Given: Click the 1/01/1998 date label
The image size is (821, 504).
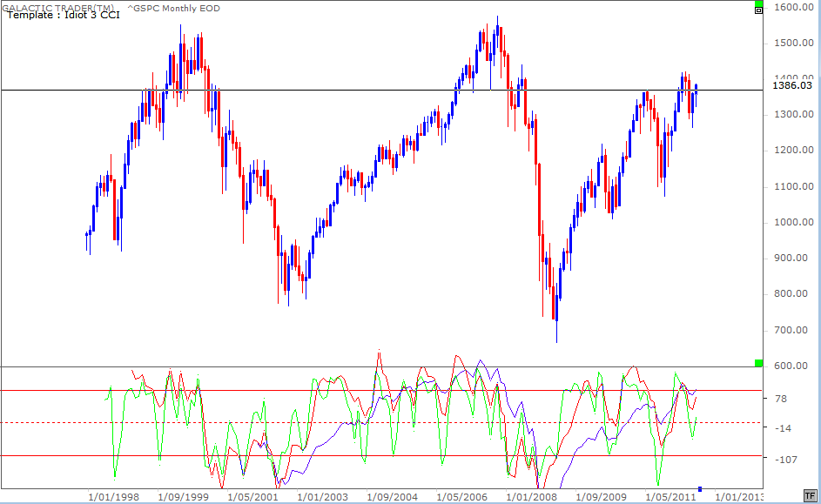Looking at the screenshot, I should pyautogui.click(x=114, y=497).
